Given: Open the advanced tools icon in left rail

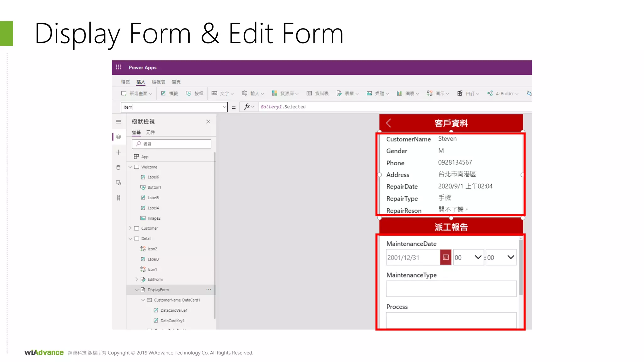Looking at the screenshot, I should coord(119,198).
